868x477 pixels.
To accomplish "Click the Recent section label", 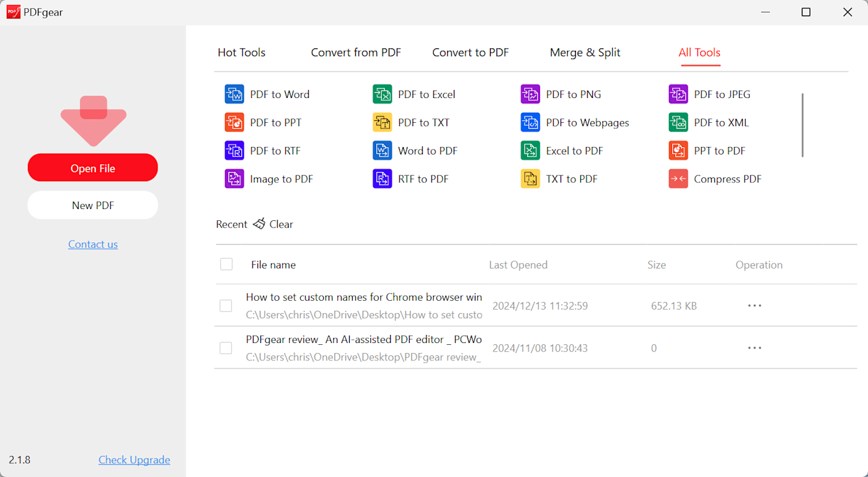I will coord(231,224).
